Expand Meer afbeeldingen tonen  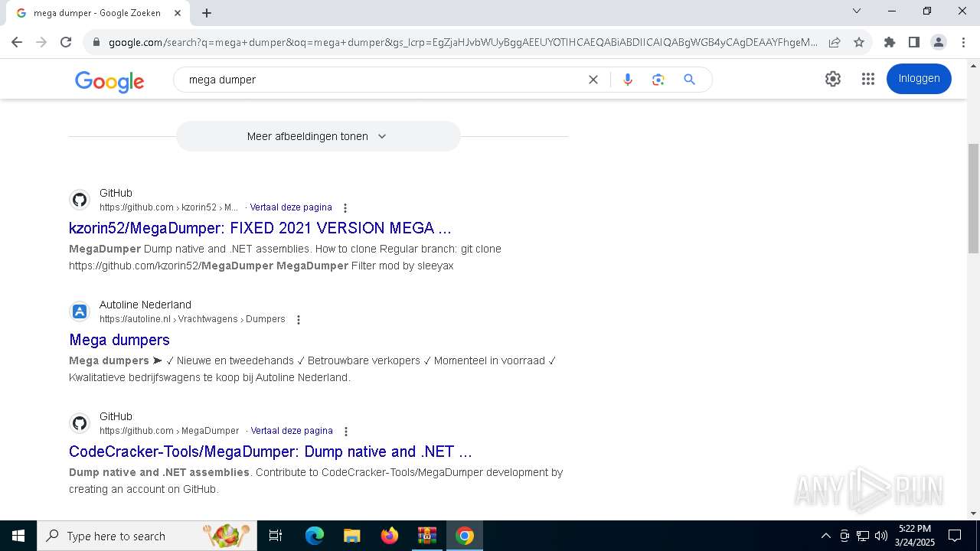[x=318, y=136]
